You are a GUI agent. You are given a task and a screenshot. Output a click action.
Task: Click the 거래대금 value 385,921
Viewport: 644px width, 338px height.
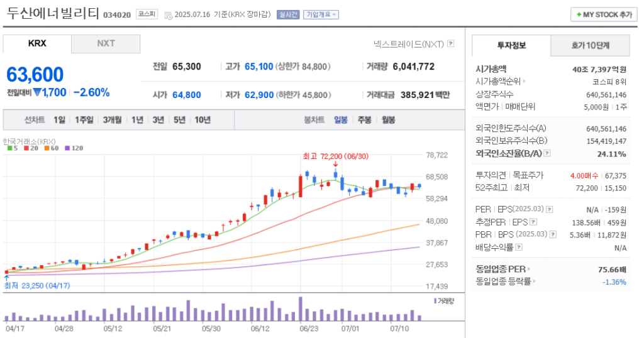point(418,95)
